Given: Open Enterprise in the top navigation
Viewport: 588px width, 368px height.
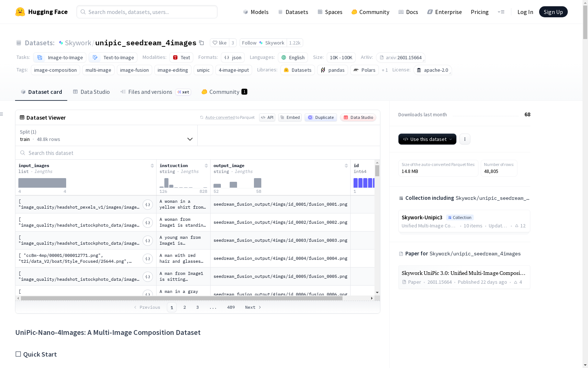Looking at the screenshot, I should coord(444,12).
